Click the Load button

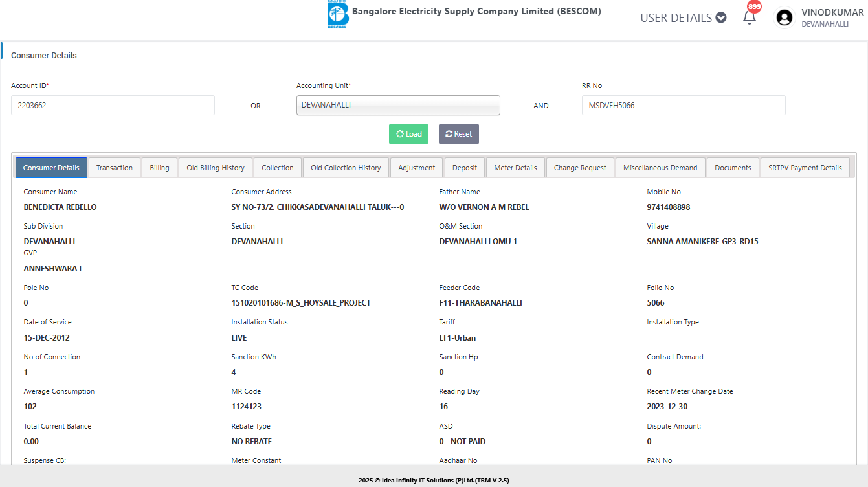point(409,134)
